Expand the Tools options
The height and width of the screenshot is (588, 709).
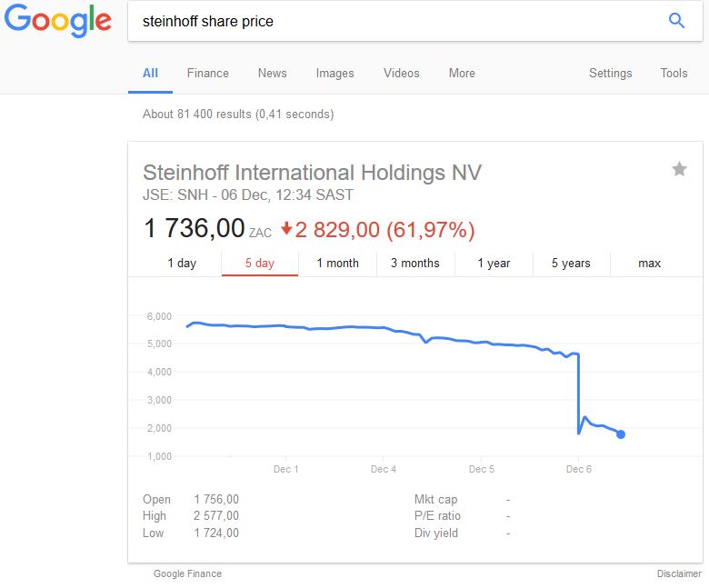[674, 73]
